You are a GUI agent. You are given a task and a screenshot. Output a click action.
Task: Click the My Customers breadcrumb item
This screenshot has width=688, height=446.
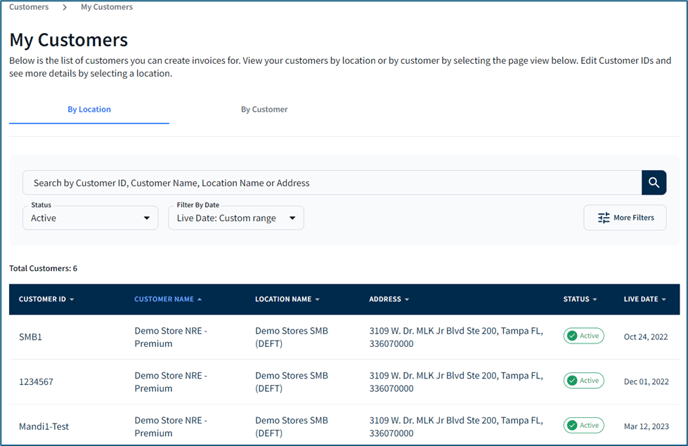(107, 7)
